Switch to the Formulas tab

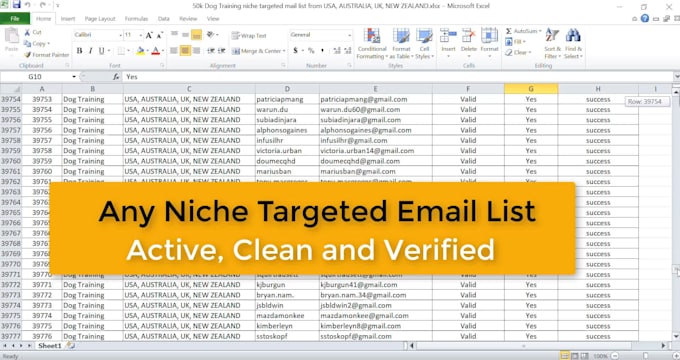(x=136, y=19)
